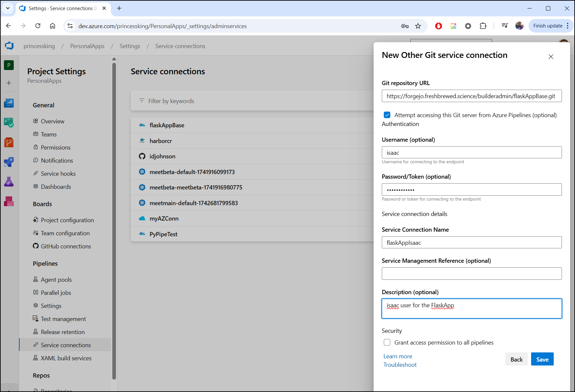Open Repos hub icon in left rail

pos(9,142)
